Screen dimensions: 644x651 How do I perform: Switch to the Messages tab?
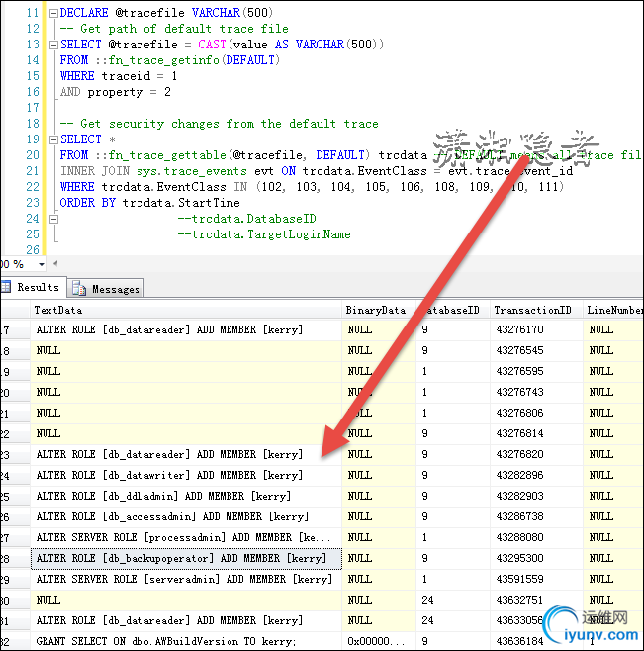pyautogui.click(x=106, y=289)
